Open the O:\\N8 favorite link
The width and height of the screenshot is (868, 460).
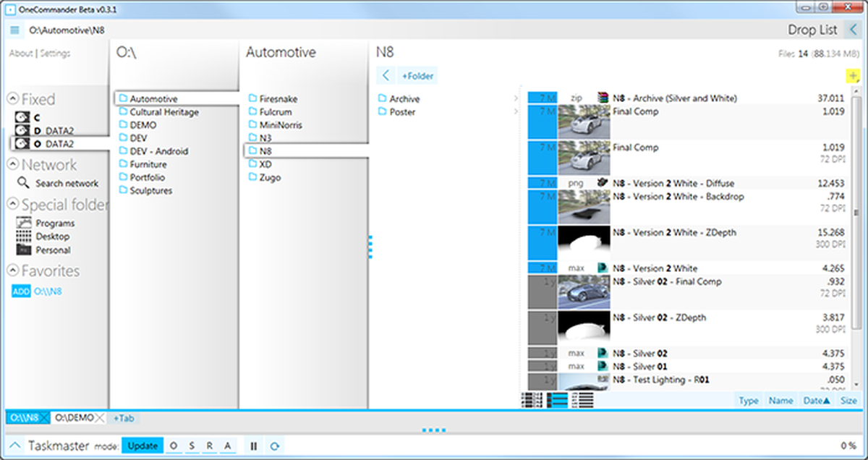[48, 291]
